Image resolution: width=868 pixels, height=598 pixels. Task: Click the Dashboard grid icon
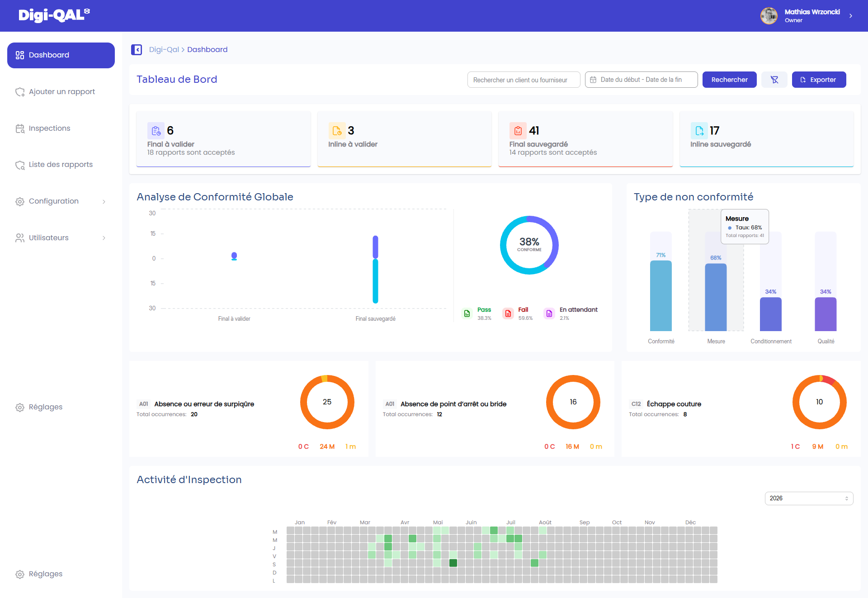coord(20,55)
